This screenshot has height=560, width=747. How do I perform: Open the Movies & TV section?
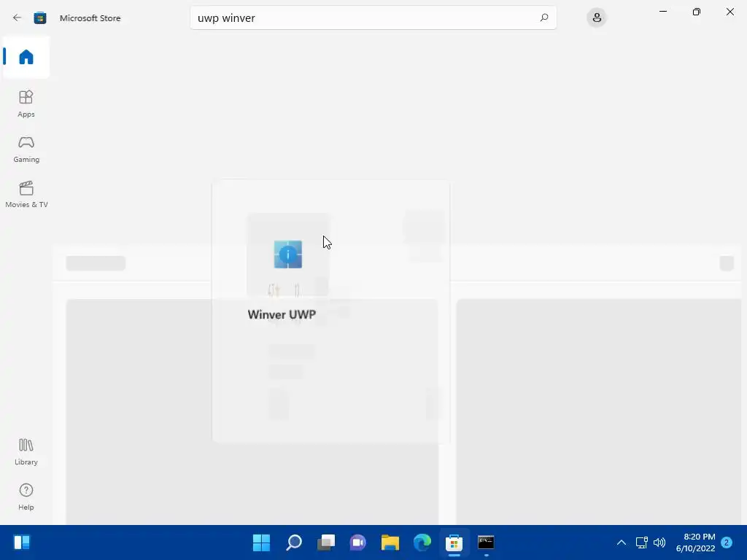click(x=26, y=194)
